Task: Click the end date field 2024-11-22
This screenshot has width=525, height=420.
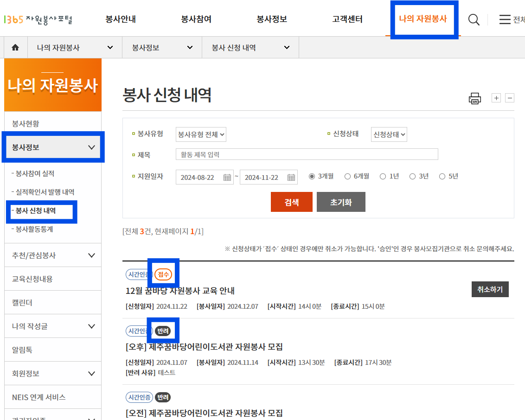Action: coord(269,178)
